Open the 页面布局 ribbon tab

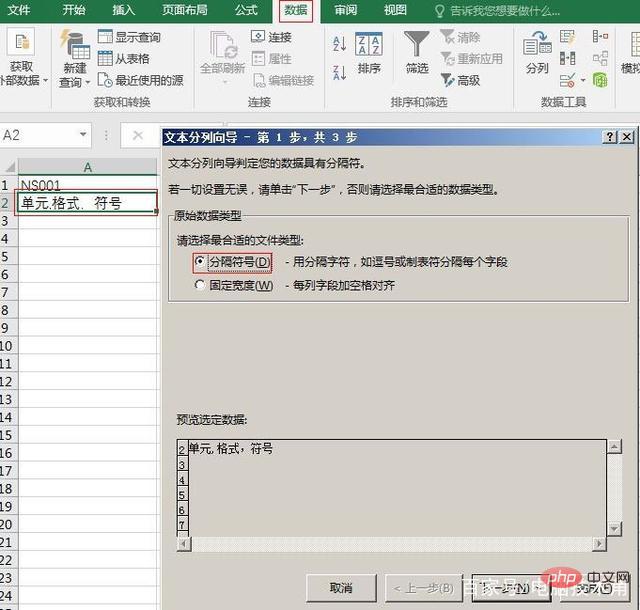point(185,10)
